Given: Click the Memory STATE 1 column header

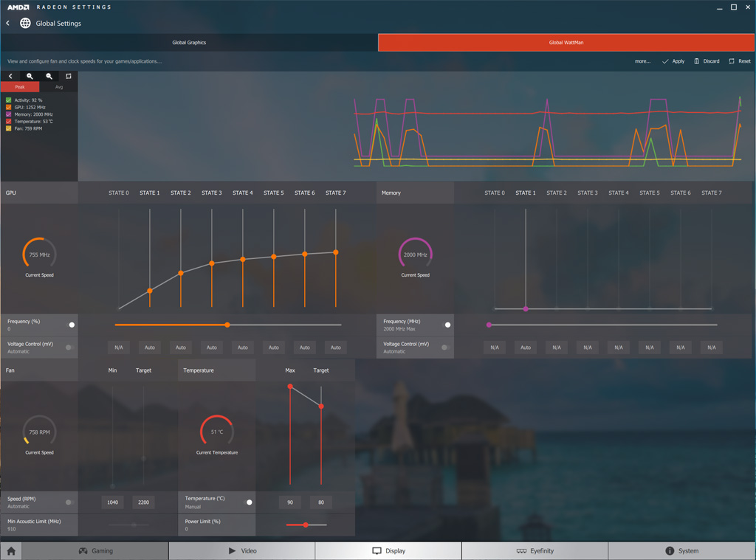Looking at the screenshot, I should click(526, 193).
